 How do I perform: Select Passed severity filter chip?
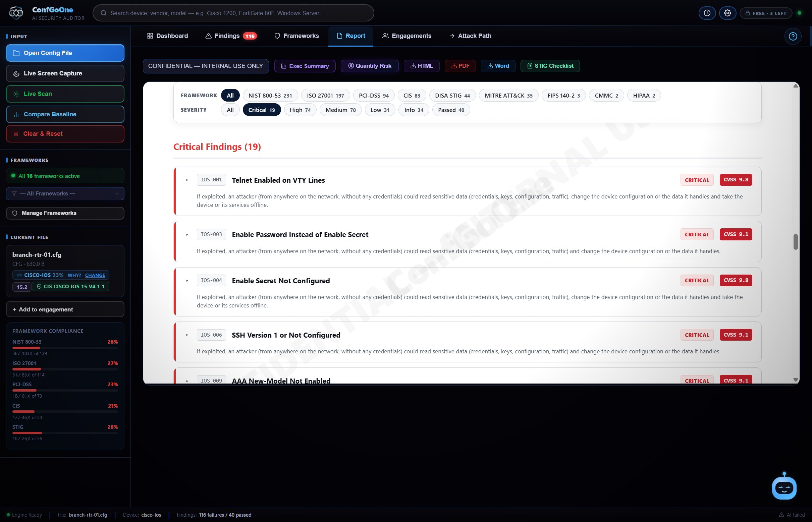coord(451,110)
